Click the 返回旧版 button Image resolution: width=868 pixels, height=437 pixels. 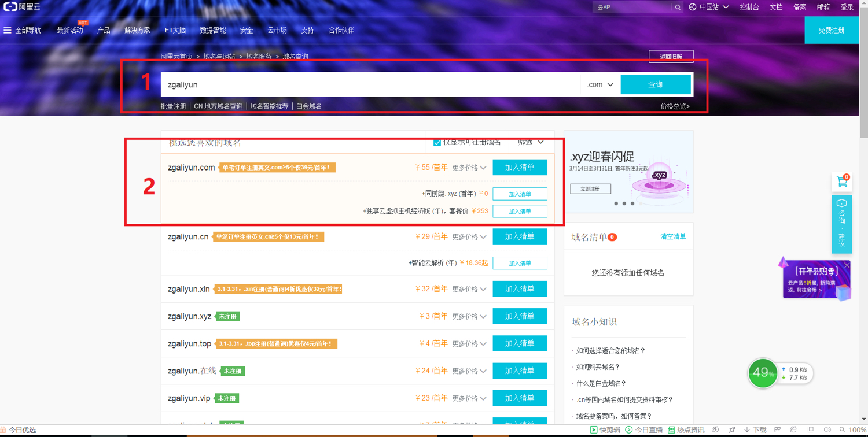671,57
